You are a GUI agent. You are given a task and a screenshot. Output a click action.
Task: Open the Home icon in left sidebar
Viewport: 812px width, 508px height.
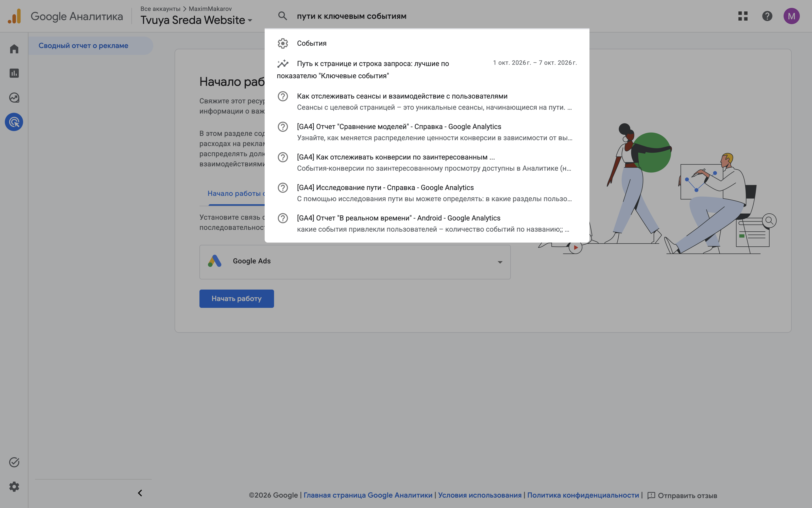tap(14, 49)
